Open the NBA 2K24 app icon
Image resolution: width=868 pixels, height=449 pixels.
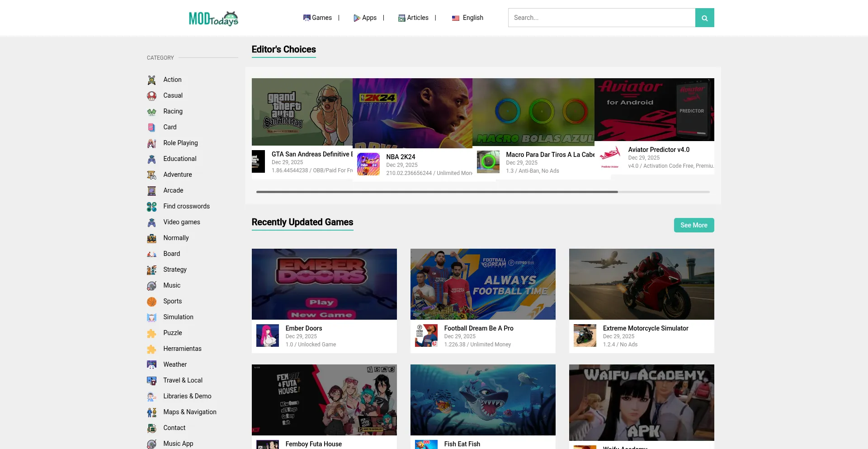[368, 164]
